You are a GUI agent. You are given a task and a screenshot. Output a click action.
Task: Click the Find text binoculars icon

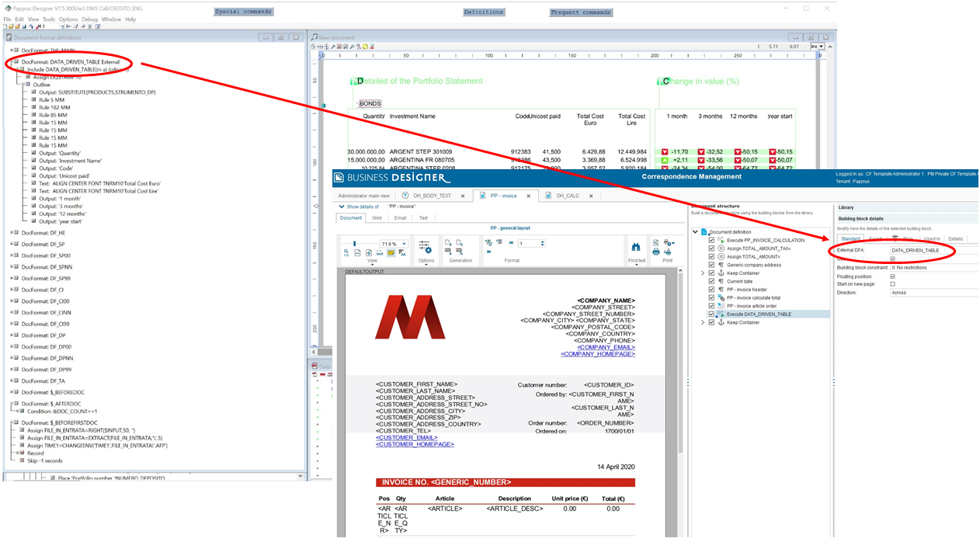pyautogui.click(x=634, y=247)
